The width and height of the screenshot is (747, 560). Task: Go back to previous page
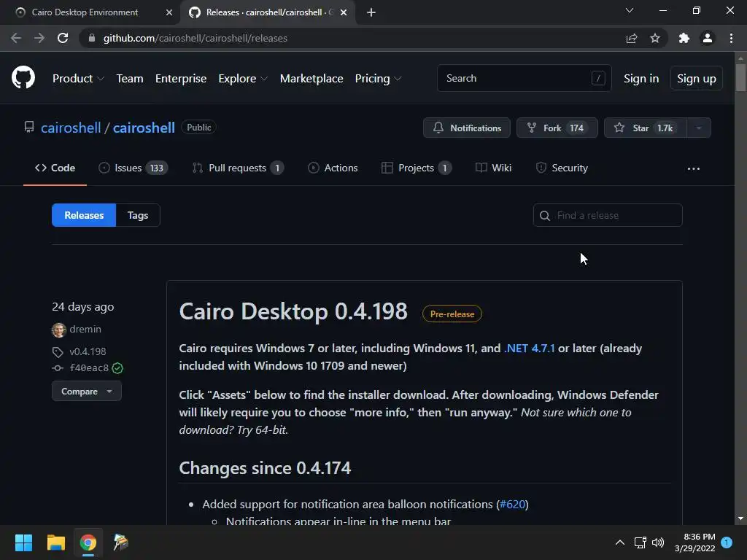pos(16,38)
